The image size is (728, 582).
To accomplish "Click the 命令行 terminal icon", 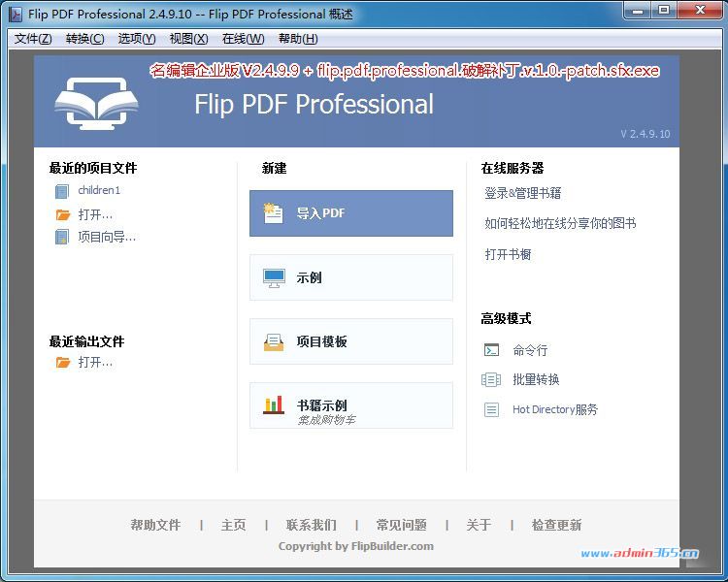I will [491, 349].
